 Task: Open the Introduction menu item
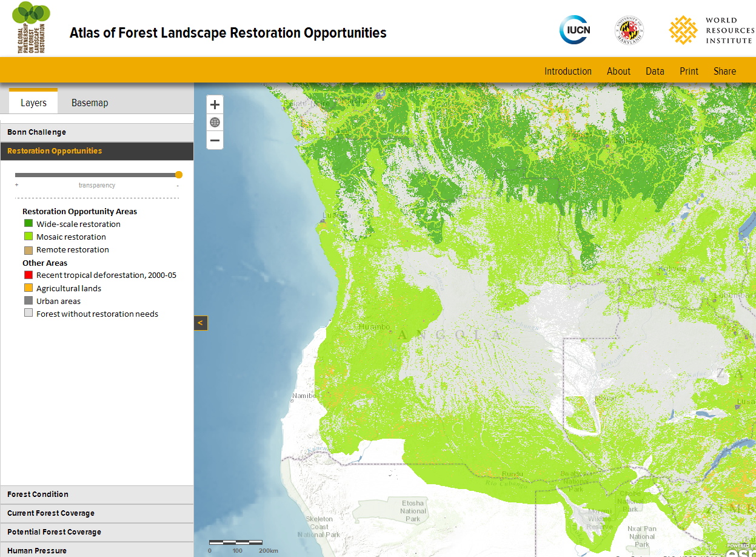(567, 71)
